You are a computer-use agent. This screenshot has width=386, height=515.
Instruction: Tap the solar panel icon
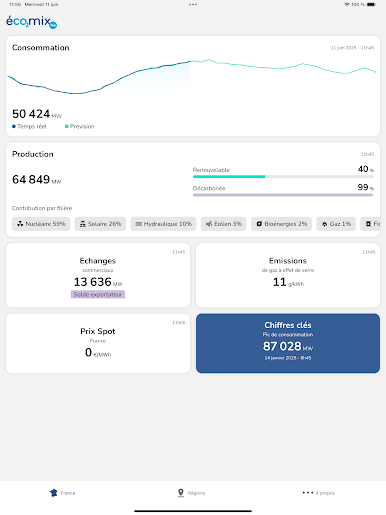(83, 224)
